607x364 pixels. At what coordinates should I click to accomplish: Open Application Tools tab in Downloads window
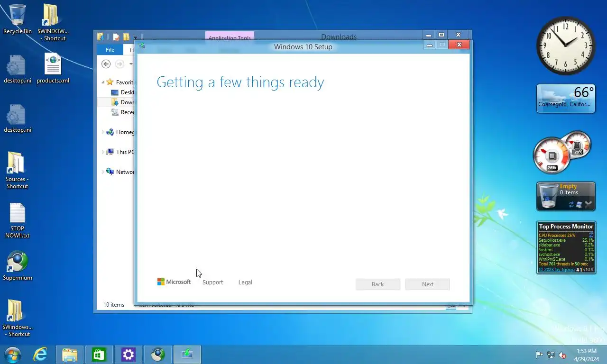click(x=230, y=37)
